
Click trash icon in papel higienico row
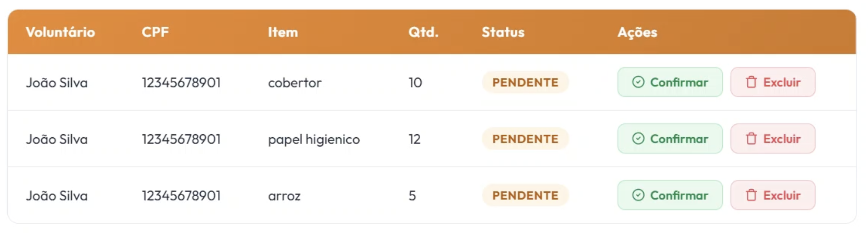pos(751,139)
